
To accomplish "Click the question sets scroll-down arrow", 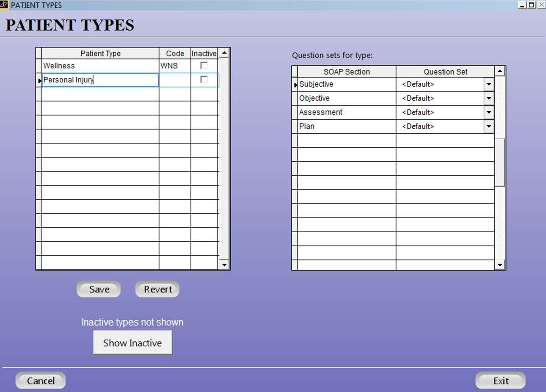I will (500, 265).
